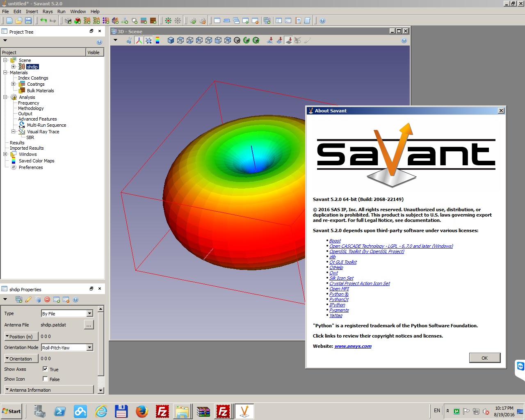Image resolution: width=525 pixels, height=420 pixels.
Task: Select the solid shaded cube view icon
Action: click(x=171, y=40)
